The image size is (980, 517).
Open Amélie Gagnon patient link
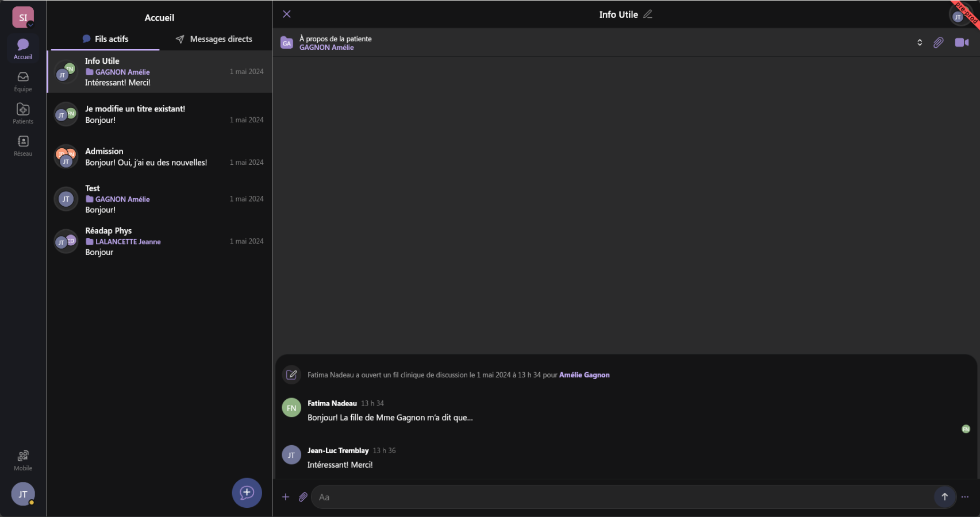[x=584, y=375]
